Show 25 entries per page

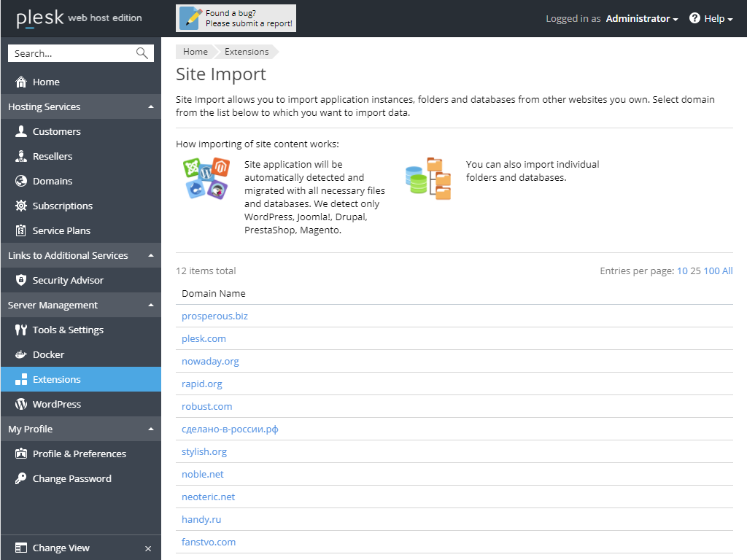coord(695,271)
